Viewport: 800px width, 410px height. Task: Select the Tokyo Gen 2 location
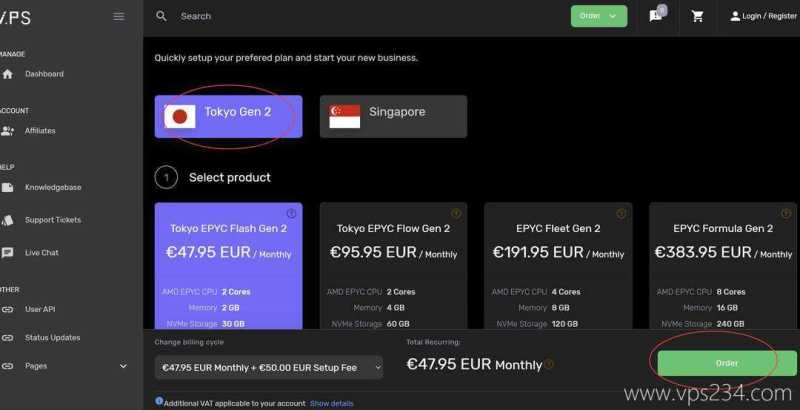229,116
